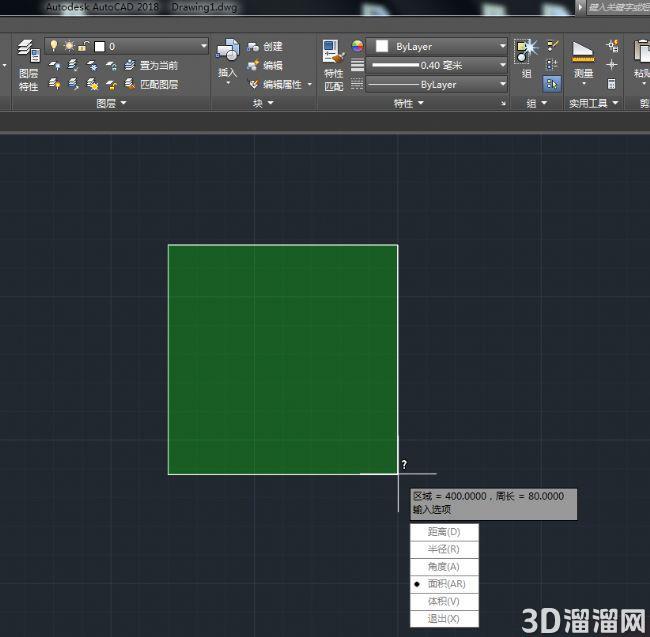
Task: Open the Layer Properties (图层特性) manager
Action: pyautogui.click(x=28, y=65)
